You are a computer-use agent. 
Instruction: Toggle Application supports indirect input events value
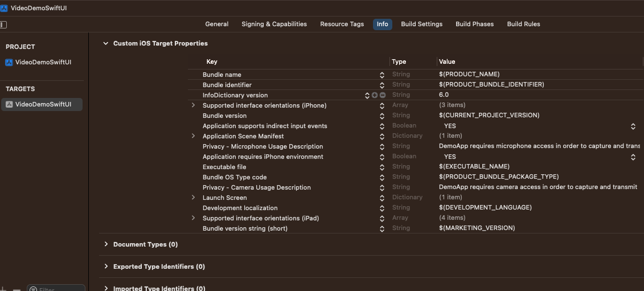tap(633, 126)
